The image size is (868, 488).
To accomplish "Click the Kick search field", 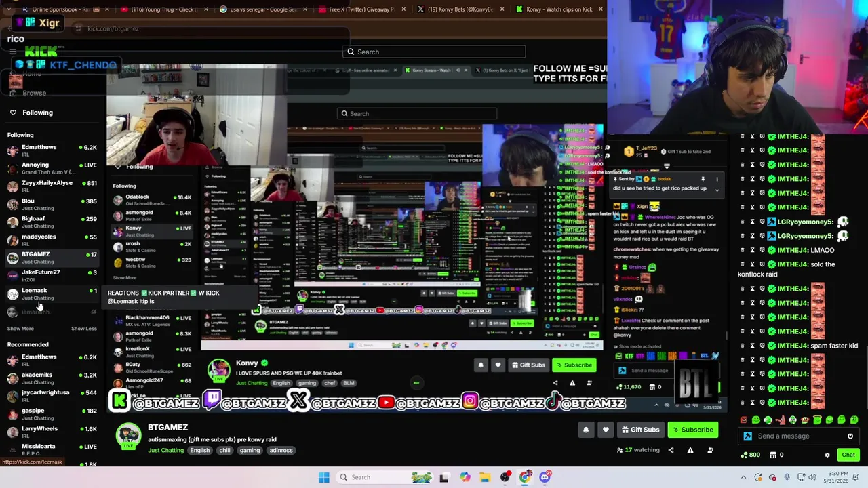I will [x=434, y=52].
